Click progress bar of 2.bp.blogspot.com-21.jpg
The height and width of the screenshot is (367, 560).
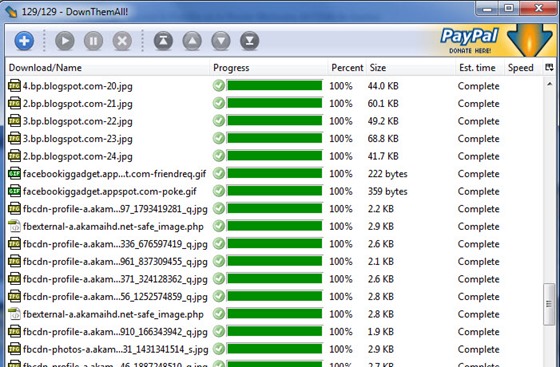click(275, 103)
